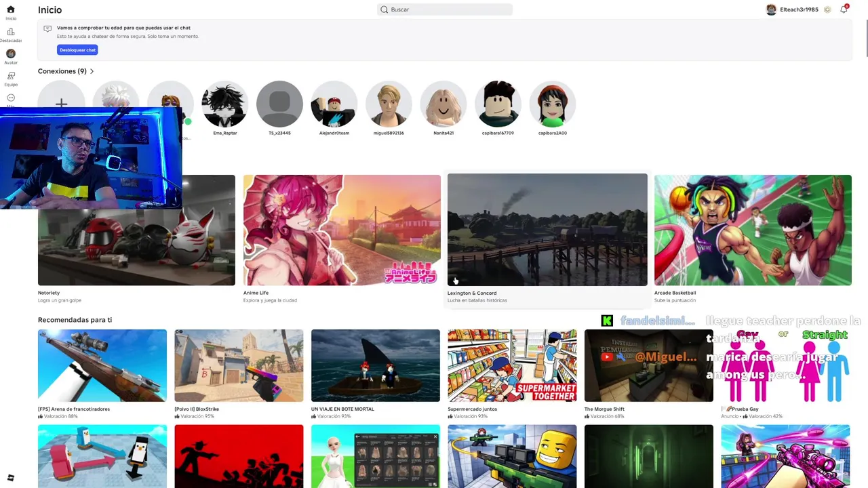868x488 pixels.
Task: Open UN VIAJE EN BOTE MORTAL game
Action: [x=376, y=374]
